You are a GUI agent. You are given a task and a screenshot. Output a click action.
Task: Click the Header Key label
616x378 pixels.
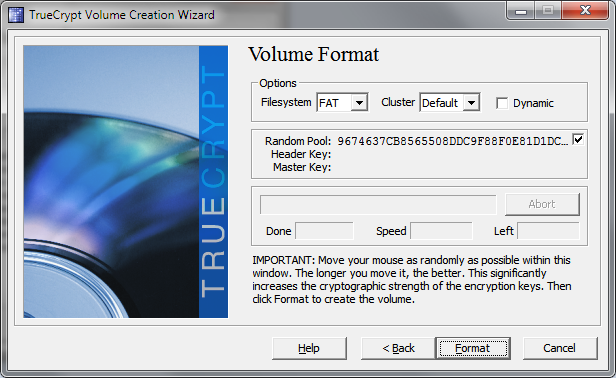pyautogui.click(x=301, y=154)
